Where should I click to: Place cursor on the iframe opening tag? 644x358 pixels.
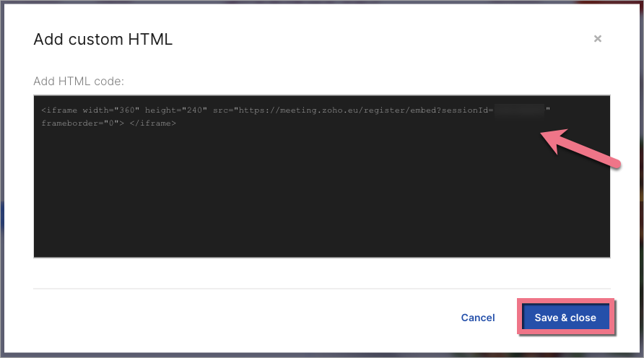click(x=43, y=110)
